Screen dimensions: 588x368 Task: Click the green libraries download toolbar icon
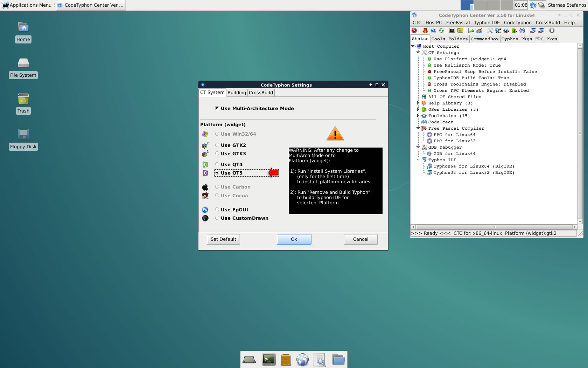pos(514,30)
